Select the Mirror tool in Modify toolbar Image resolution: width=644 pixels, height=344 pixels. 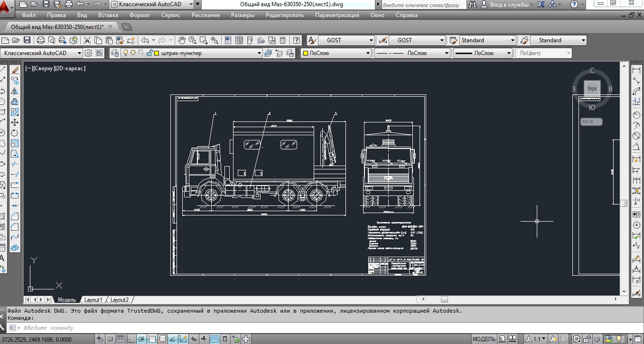click(15, 91)
